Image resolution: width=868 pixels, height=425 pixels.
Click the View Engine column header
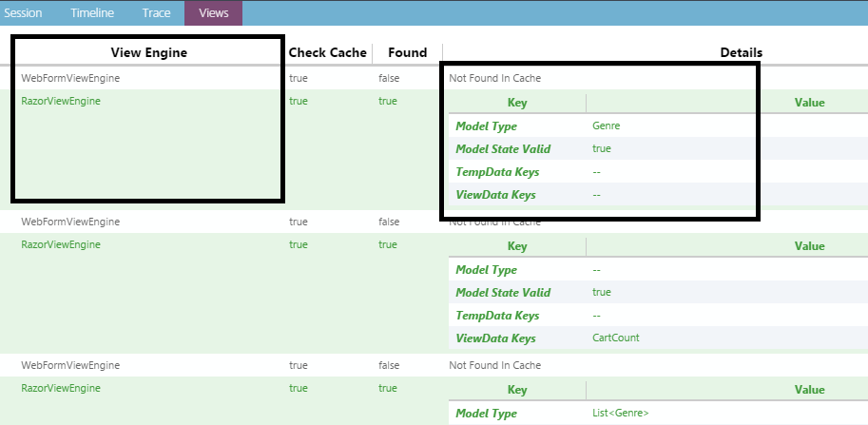pyautogui.click(x=148, y=52)
